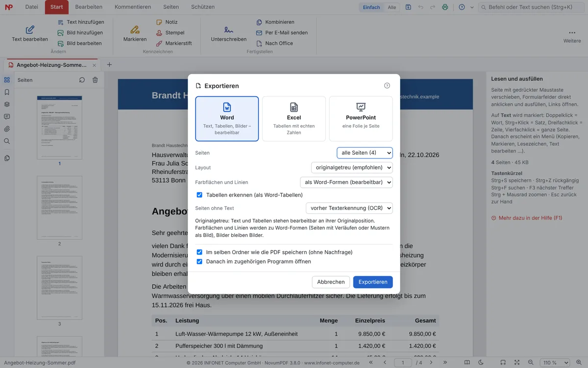Add a Notiz annotation

167,22
